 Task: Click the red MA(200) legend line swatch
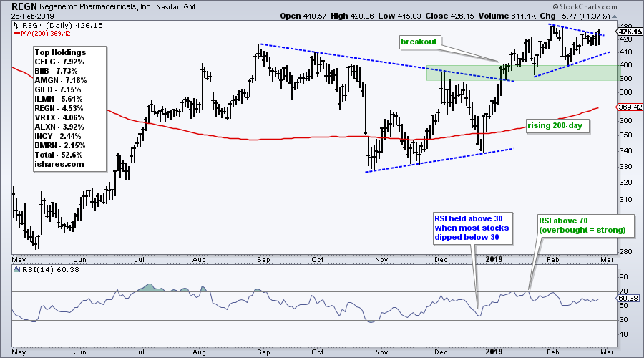(17, 33)
